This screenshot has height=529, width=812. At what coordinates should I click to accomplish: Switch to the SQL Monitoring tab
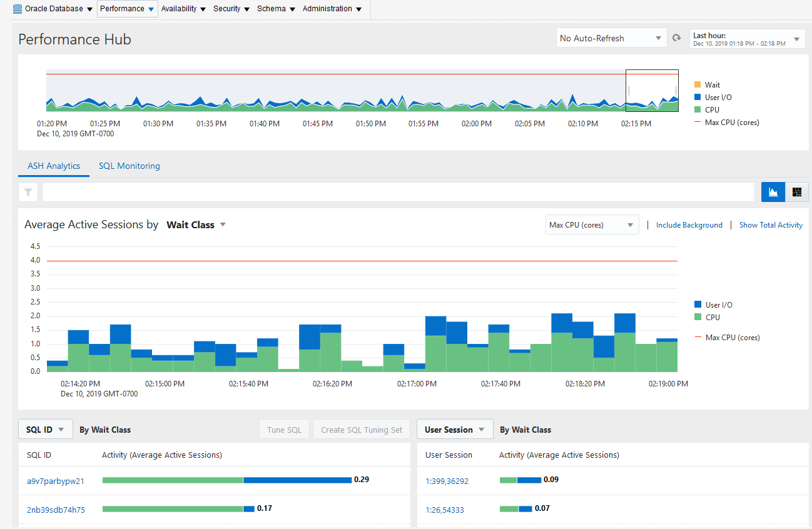129,166
